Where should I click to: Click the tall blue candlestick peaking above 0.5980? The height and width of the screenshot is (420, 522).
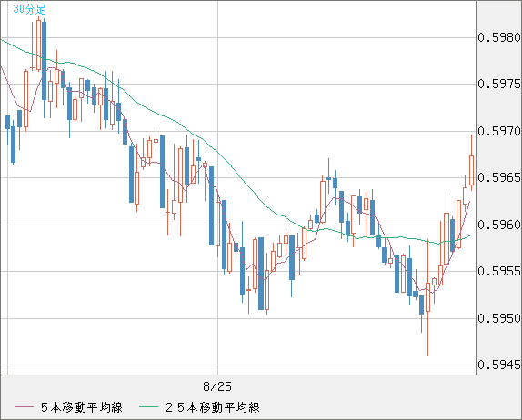coord(44,61)
